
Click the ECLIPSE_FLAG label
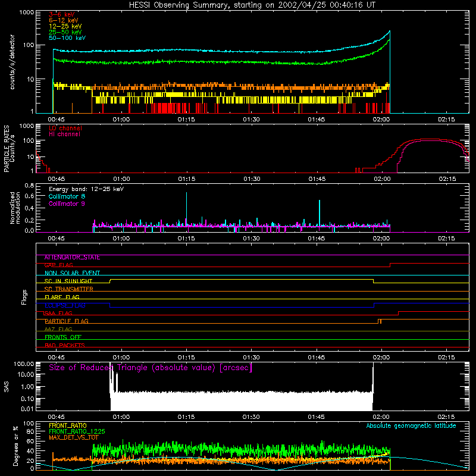pyautogui.click(x=65, y=305)
